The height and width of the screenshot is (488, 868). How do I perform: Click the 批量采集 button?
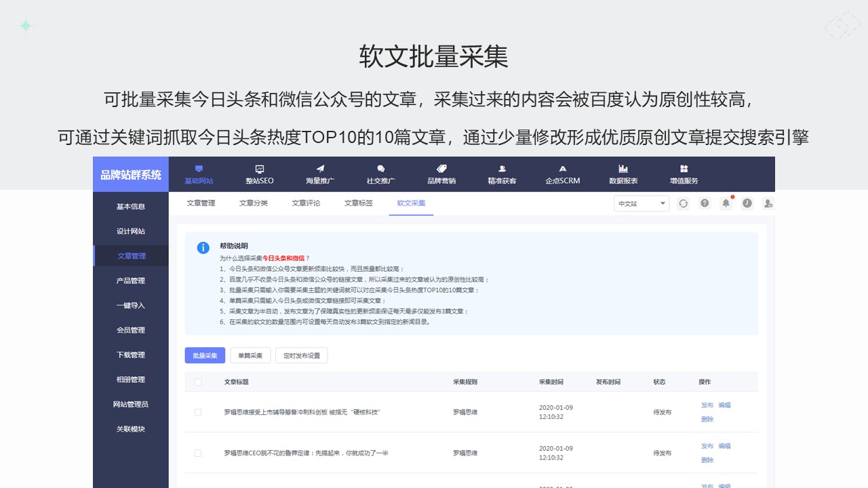tap(205, 355)
